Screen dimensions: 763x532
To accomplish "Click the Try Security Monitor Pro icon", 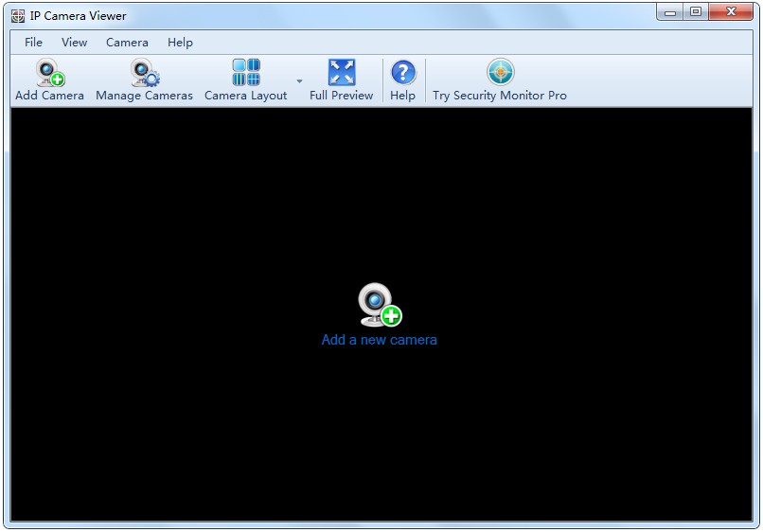I will tap(500, 73).
